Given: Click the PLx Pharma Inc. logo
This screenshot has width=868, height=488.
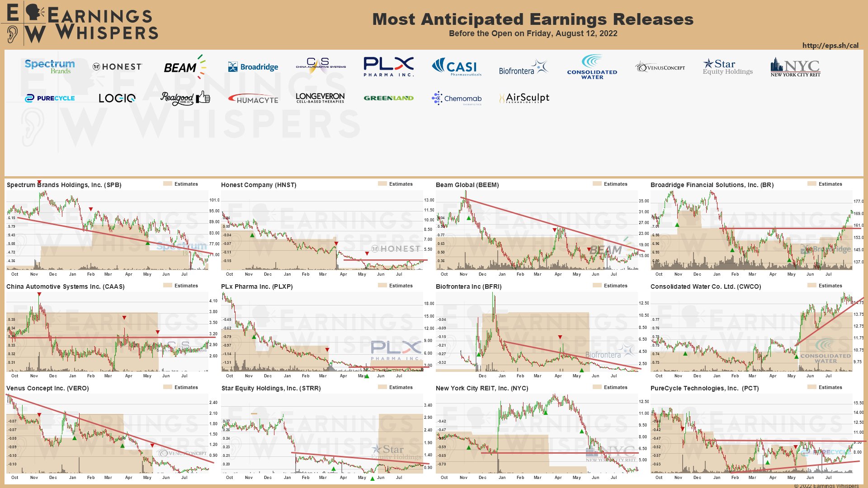Looking at the screenshot, I should click(389, 66).
